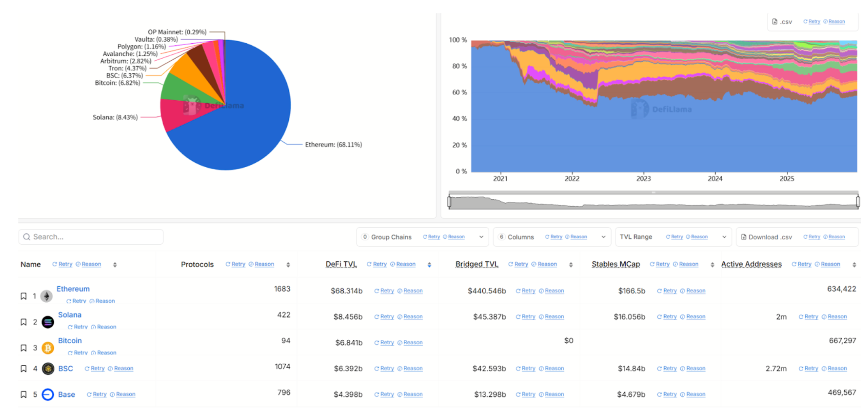Click the Solana chain logo icon
The image size is (868, 409).
click(x=48, y=322)
